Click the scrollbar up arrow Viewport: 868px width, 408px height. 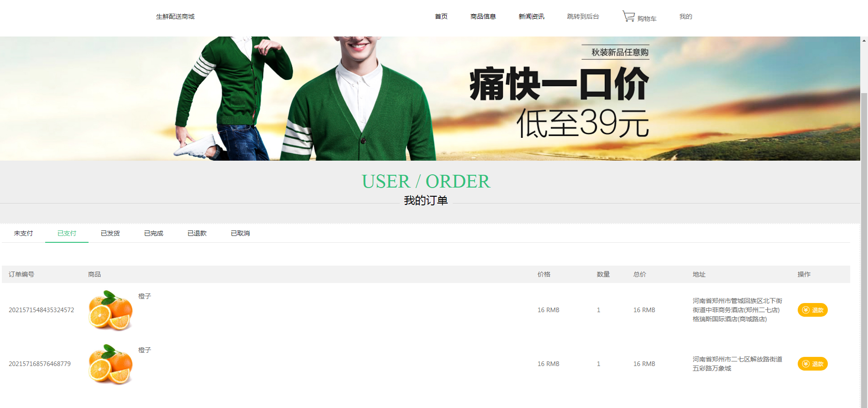[x=864, y=40]
